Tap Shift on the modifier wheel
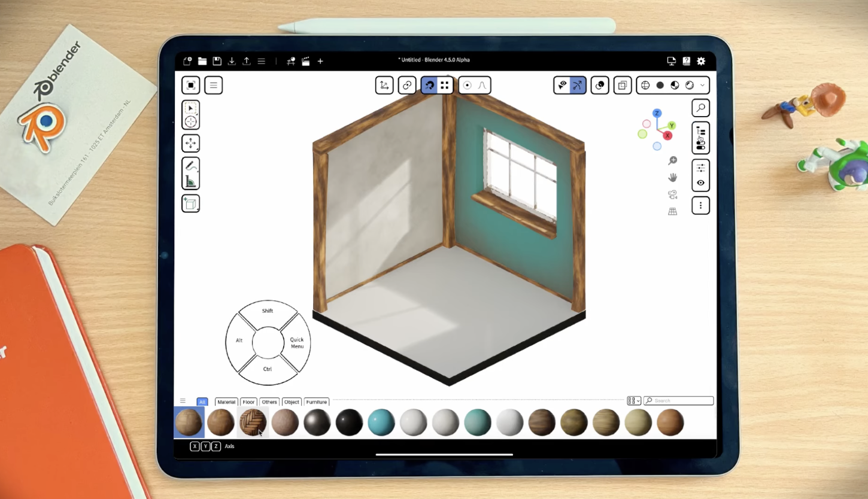 (x=268, y=311)
